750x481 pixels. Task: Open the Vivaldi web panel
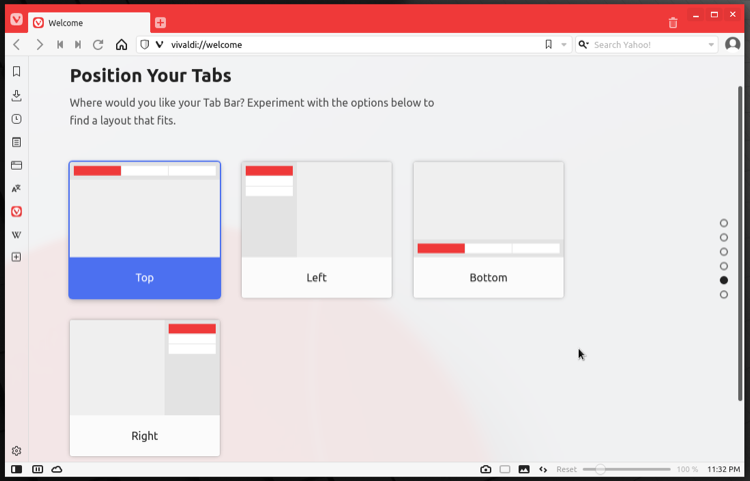(16, 211)
